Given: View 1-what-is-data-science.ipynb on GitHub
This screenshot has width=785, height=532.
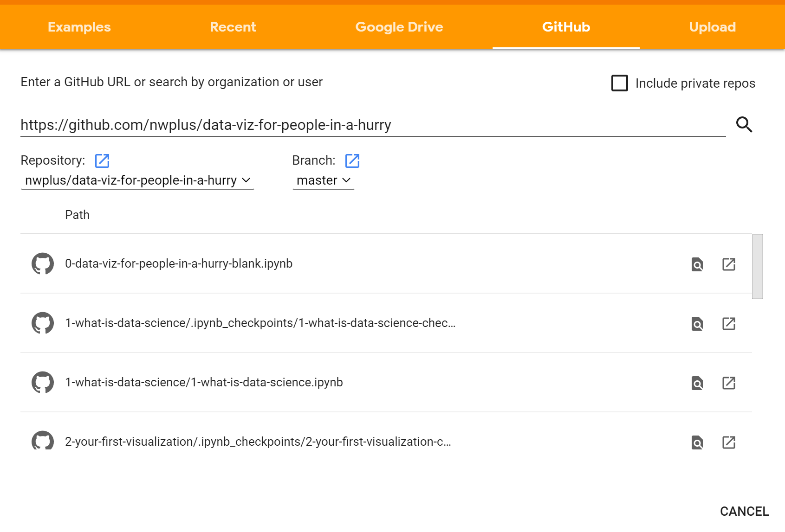Looking at the screenshot, I should (697, 383).
